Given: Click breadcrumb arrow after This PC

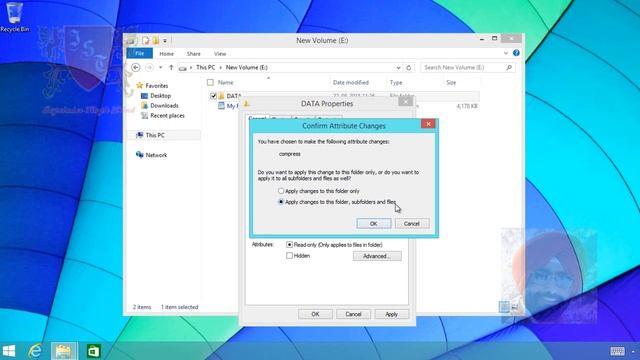Looking at the screenshot, I should point(220,67).
